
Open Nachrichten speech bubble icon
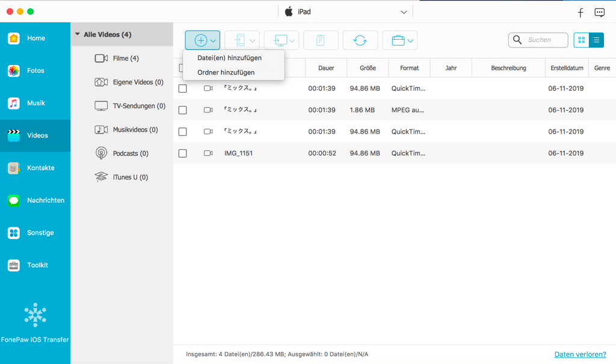click(x=14, y=200)
